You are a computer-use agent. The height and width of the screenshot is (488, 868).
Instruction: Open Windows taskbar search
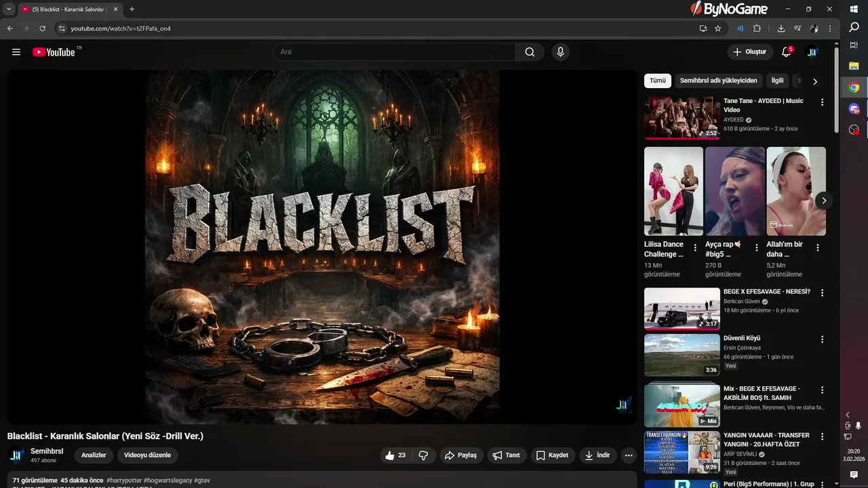coord(854,27)
